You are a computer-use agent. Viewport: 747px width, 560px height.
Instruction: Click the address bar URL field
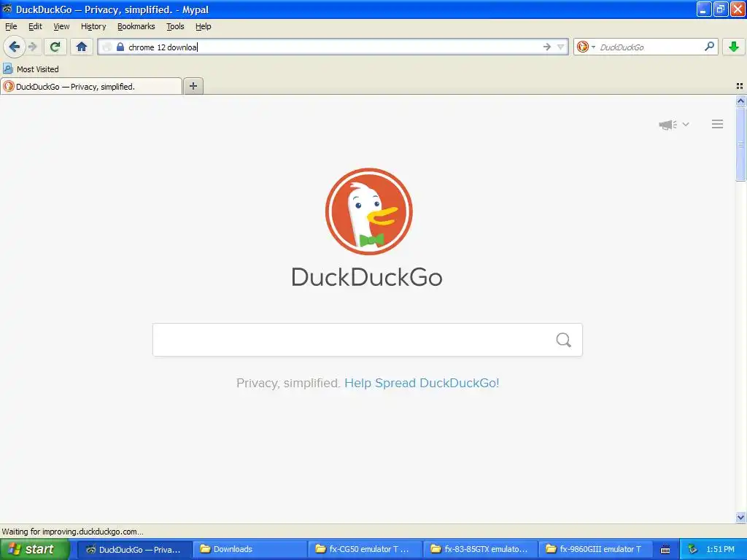(333, 47)
